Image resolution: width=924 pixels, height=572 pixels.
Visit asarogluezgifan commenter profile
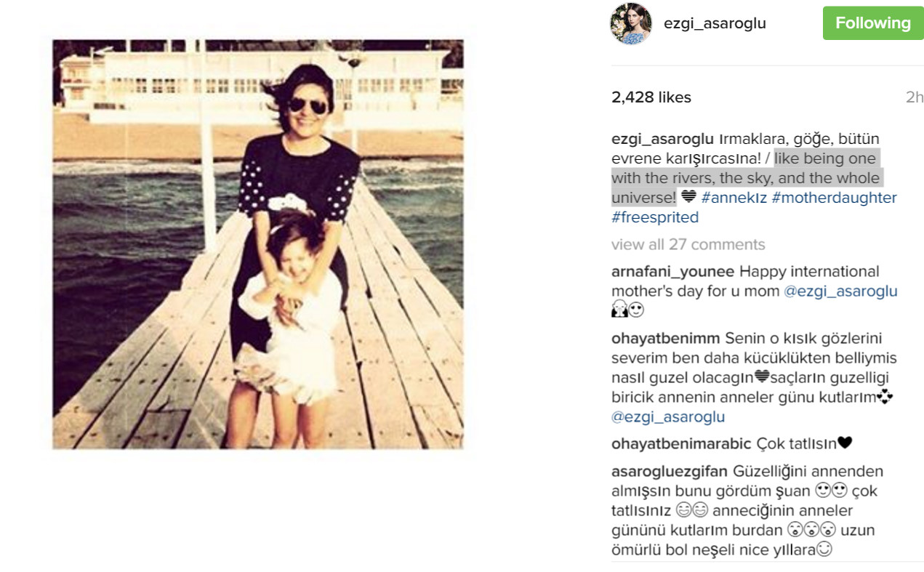click(x=670, y=471)
